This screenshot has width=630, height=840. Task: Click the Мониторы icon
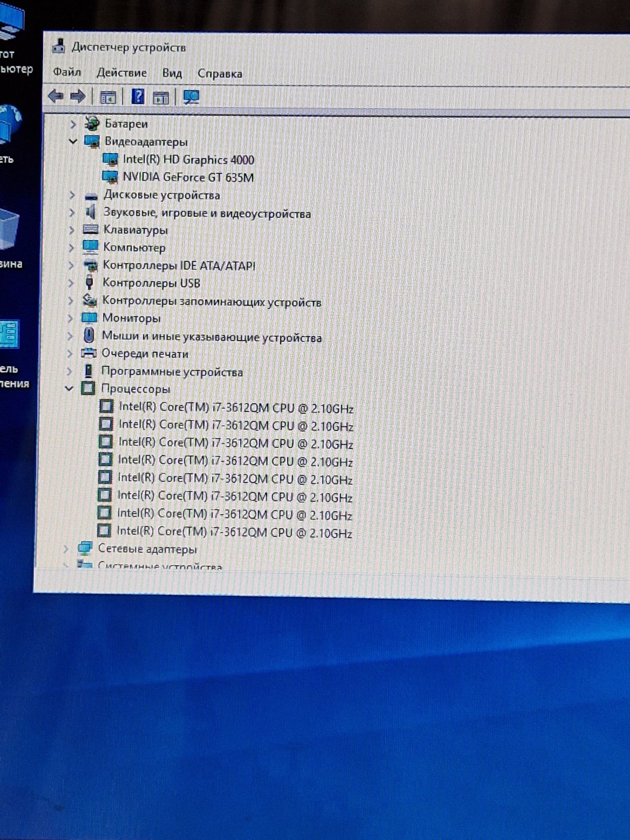(x=89, y=318)
